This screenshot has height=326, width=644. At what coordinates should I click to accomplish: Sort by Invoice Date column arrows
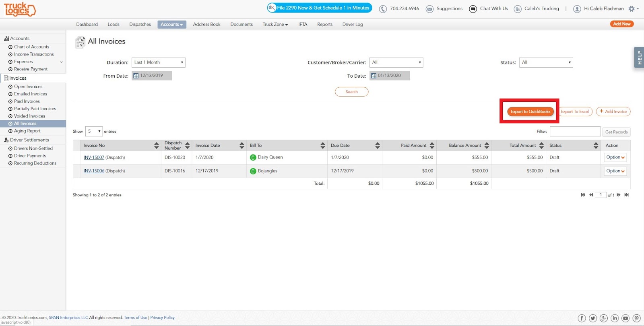[x=242, y=146]
